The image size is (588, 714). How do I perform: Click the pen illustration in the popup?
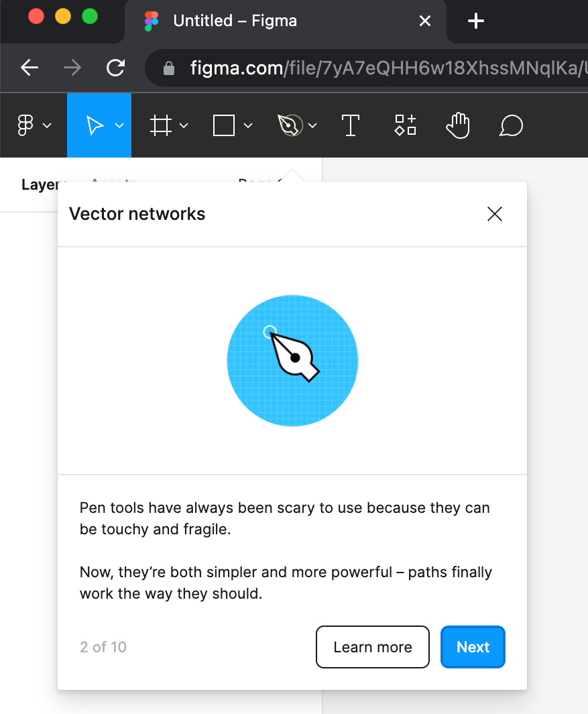tap(292, 361)
